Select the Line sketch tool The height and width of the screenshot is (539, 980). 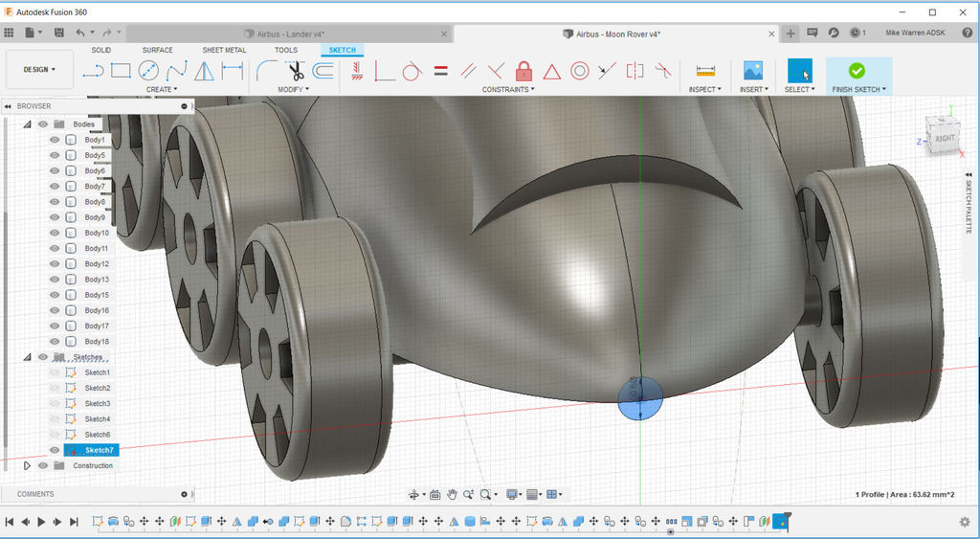click(93, 71)
